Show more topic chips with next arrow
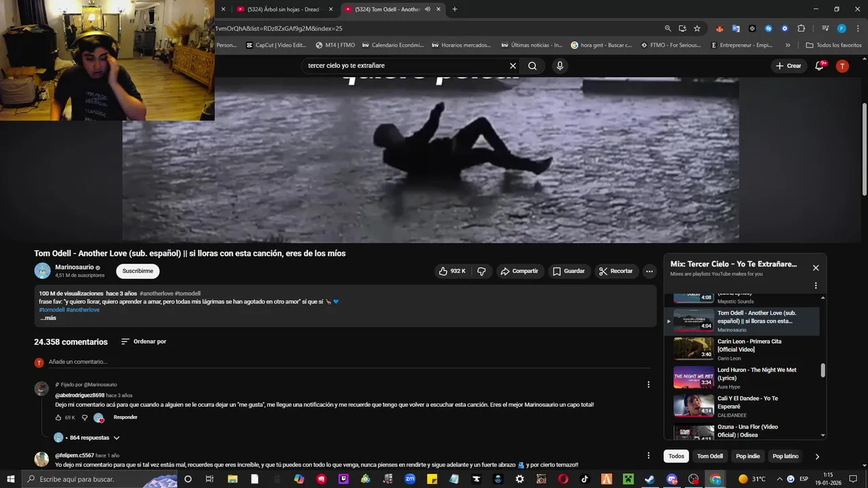Image resolution: width=868 pixels, height=488 pixels. [x=816, y=456]
